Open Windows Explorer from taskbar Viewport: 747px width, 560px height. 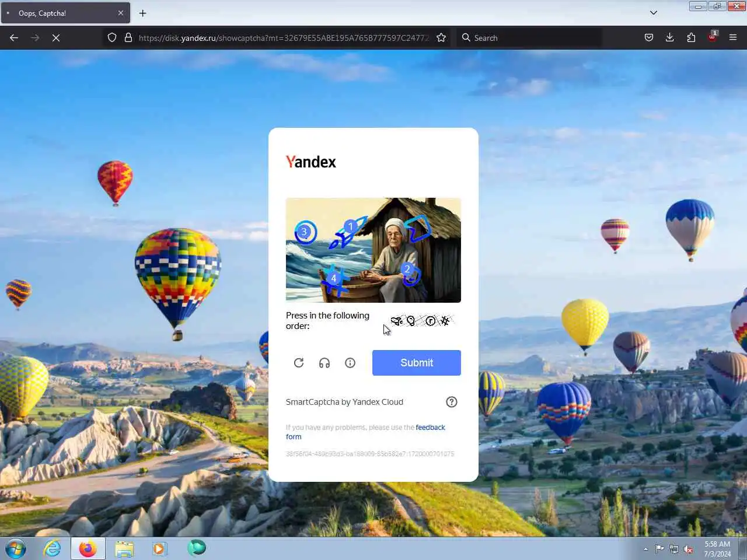pyautogui.click(x=124, y=548)
